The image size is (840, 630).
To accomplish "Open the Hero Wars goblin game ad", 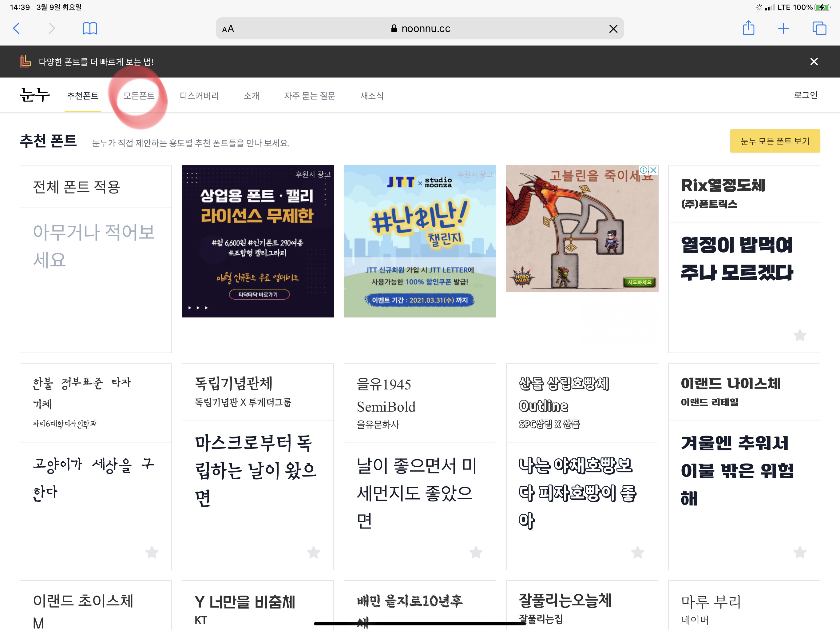I will coord(582,228).
